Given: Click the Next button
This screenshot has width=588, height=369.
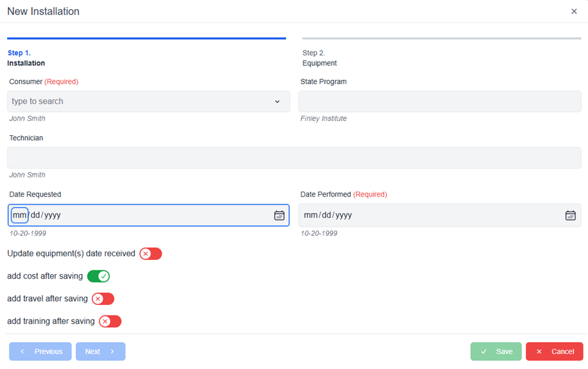Looking at the screenshot, I should click(x=101, y=352).
